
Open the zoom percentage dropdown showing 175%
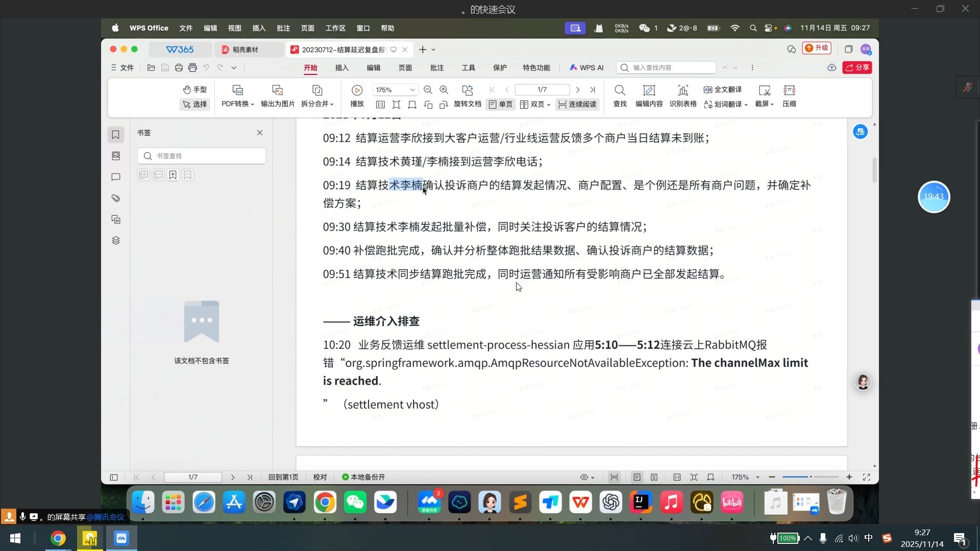point(412,89)
